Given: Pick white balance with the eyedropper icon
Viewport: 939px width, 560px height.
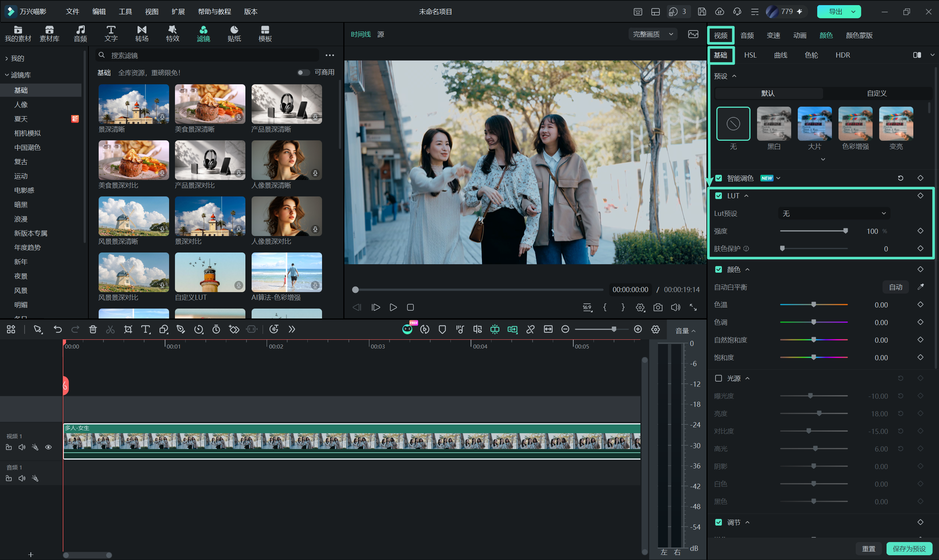Looking at the screenshot, I should pyautogui.click(x=921, y=287).
